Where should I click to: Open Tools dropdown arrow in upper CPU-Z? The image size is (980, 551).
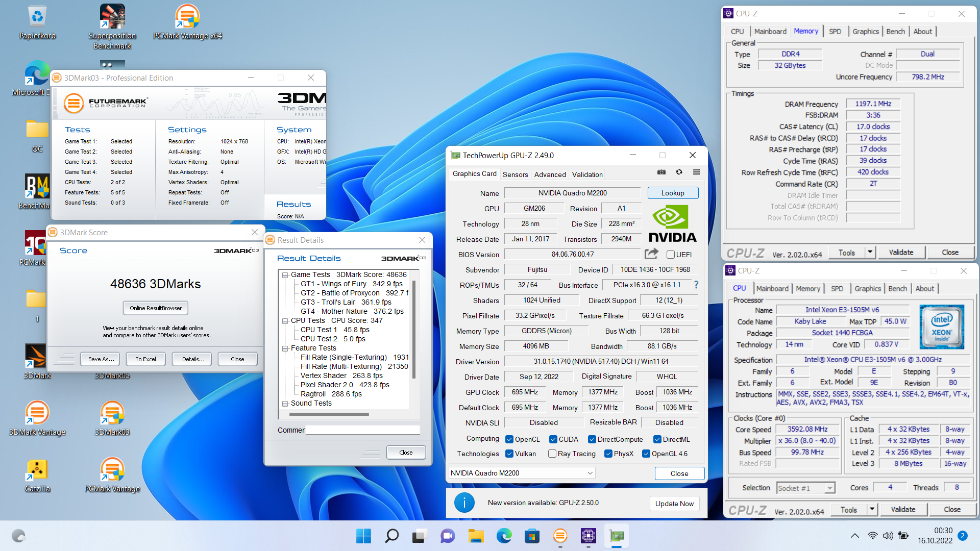click(870, 252)
